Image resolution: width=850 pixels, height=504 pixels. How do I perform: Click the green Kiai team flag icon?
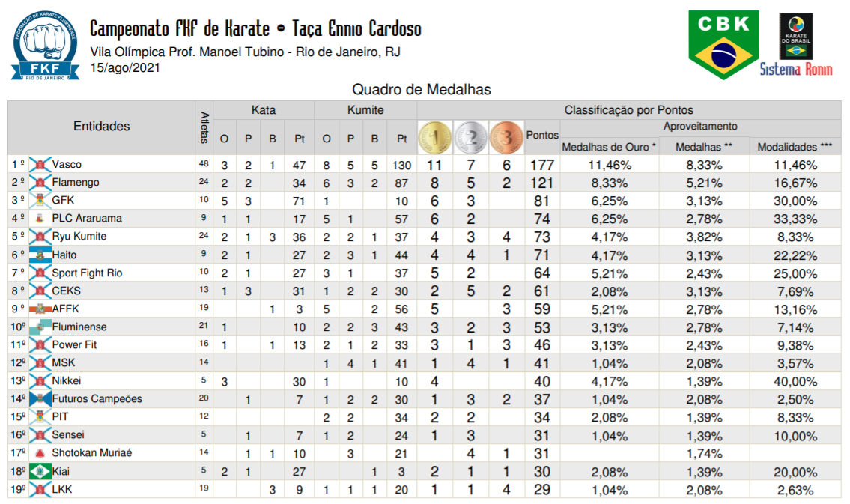pos(40,472)
